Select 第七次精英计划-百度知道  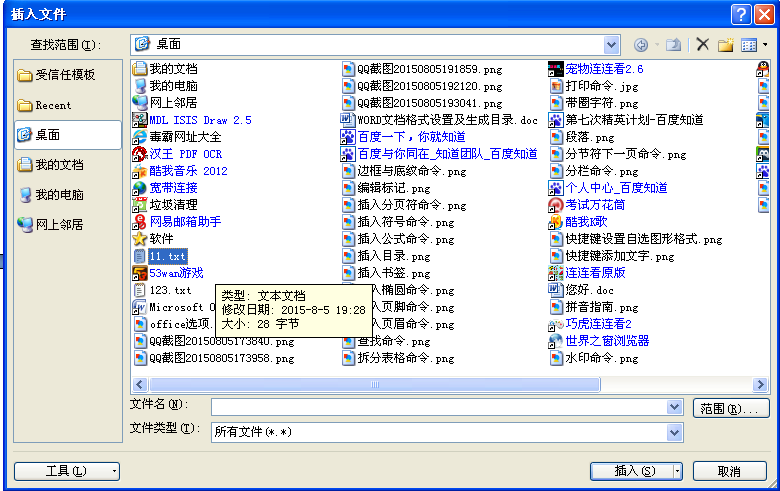pyautogui.click(x=626, y=120)
